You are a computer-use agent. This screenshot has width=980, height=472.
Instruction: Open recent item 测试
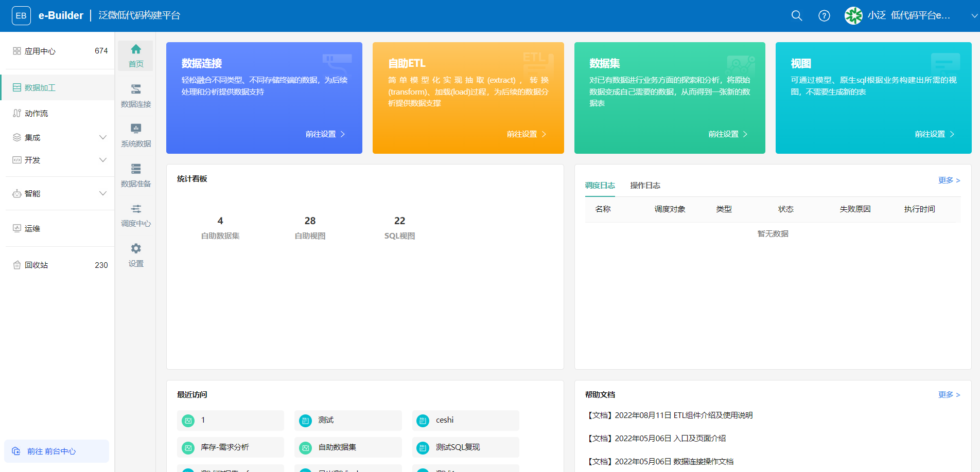pos(348,420)
